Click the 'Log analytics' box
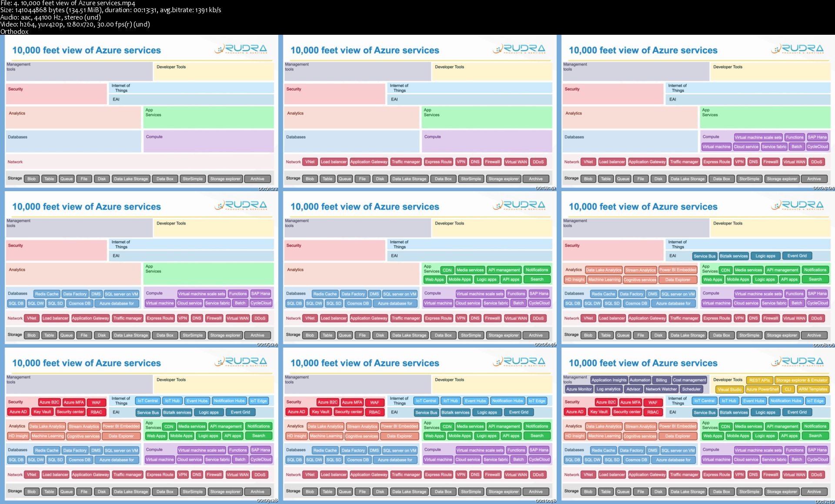This screenshot has height=504, width=835. click(608, 389)
